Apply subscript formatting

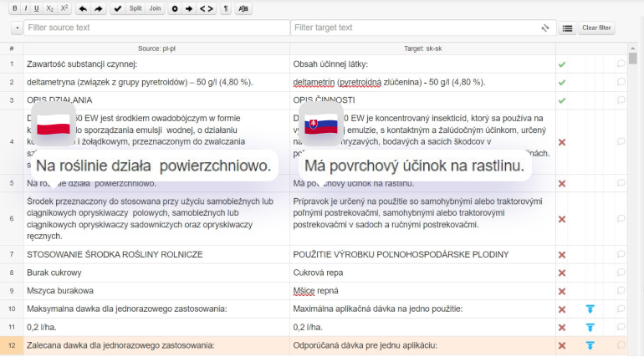click(50, 8)
